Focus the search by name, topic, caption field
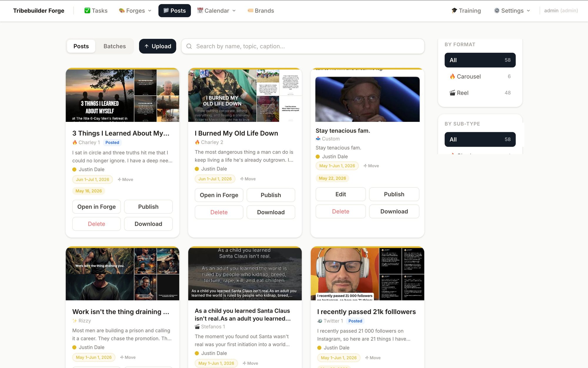The height and width of the screenshot is (368, 588). [x=303, y=46]
